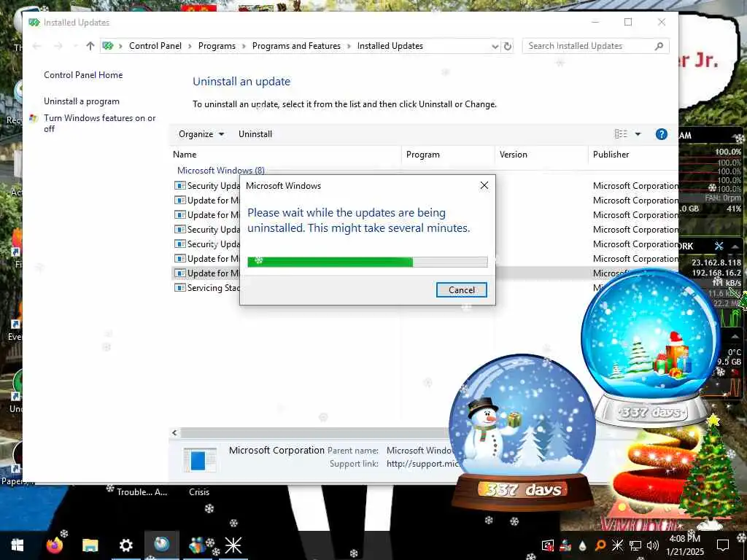Cancel the update uninstallation
The height and width of the screenshot is (560, 747).
pyautogui.click(x=462, y=290)
